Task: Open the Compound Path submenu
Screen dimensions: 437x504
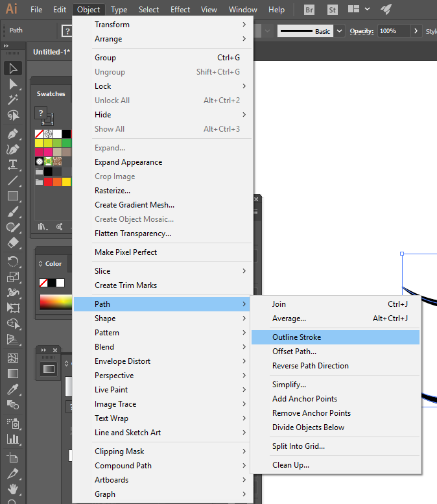Action: point(163,466)
